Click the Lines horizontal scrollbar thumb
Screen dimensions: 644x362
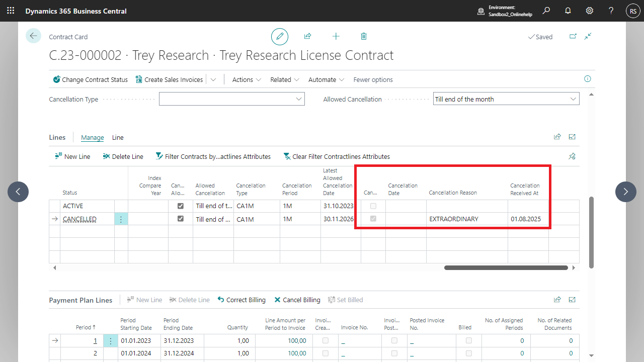tap(506, 268)
